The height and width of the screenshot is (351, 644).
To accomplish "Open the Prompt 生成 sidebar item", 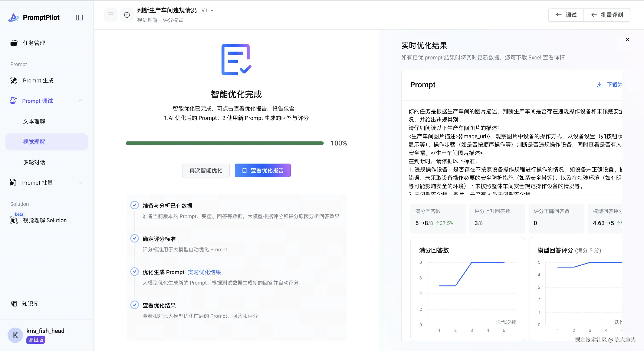I will pos(38,81).
